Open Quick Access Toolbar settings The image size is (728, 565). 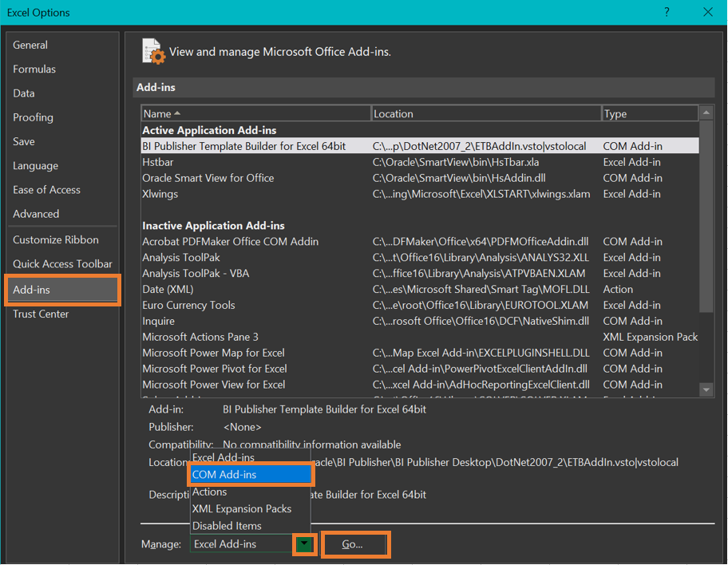tap(62, 264)
